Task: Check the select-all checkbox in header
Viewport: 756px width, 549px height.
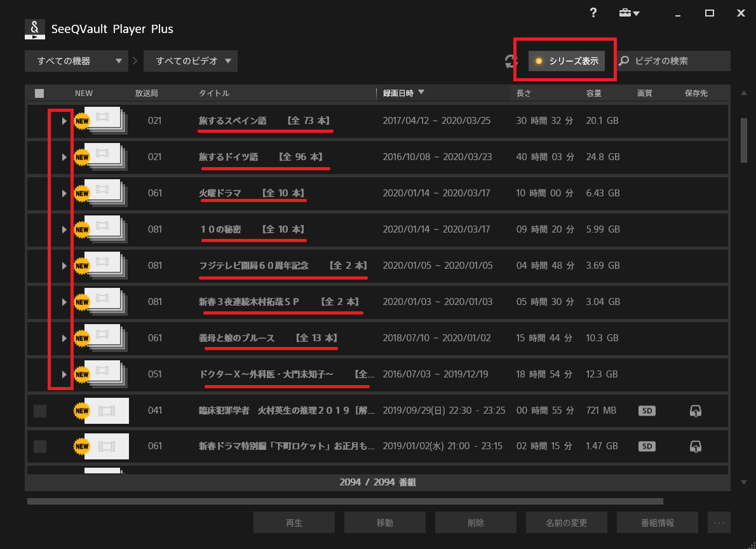Action: pyautogui.click(x=39, y=93)
